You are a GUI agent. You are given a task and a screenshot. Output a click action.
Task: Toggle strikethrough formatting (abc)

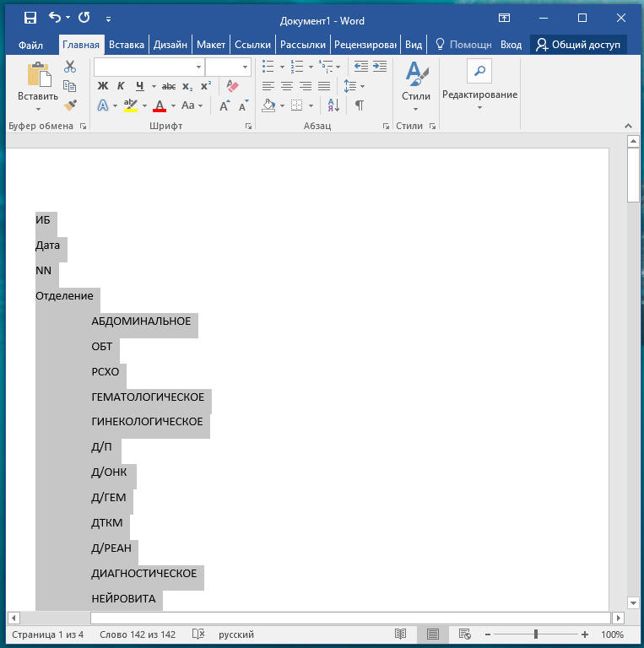pyautogui.click(x=169, y=86)
